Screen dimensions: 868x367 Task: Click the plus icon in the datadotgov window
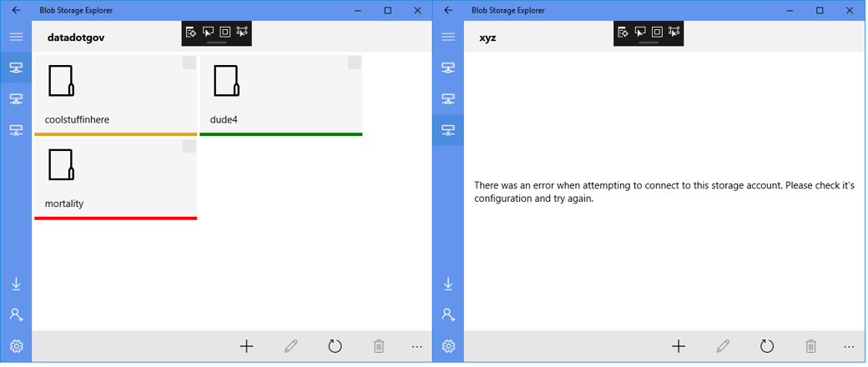click(x=246, y=346)
